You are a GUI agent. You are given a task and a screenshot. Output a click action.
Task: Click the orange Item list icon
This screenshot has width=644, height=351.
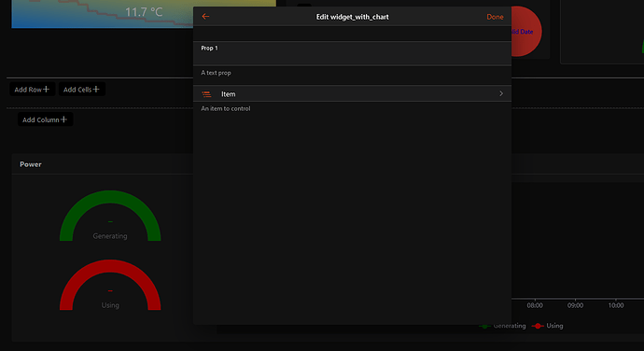tap(206, 94)
